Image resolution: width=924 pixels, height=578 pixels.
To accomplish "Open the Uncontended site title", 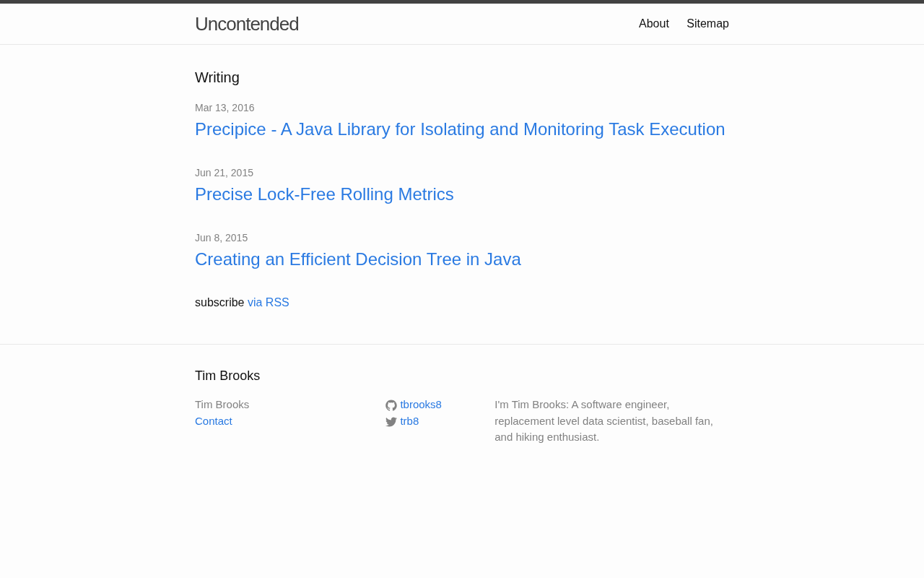I will click(x=247, y=24).
